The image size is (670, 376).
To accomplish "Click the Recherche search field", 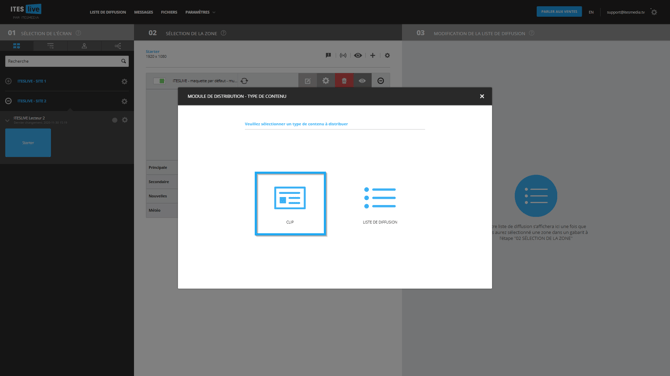I will pyautogui.click(x=67, y=62).
